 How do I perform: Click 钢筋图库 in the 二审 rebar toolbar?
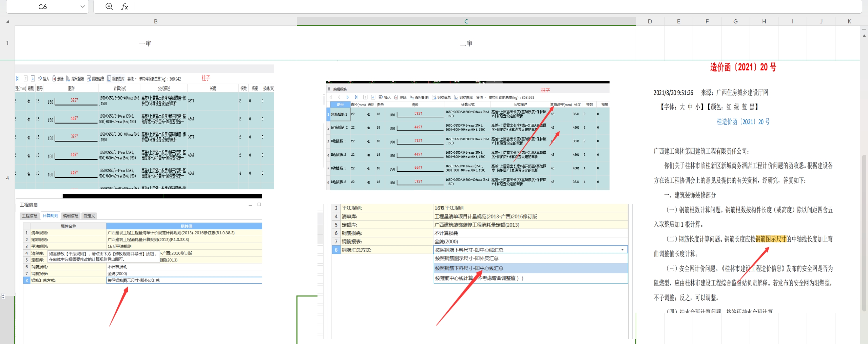(463, 97)
